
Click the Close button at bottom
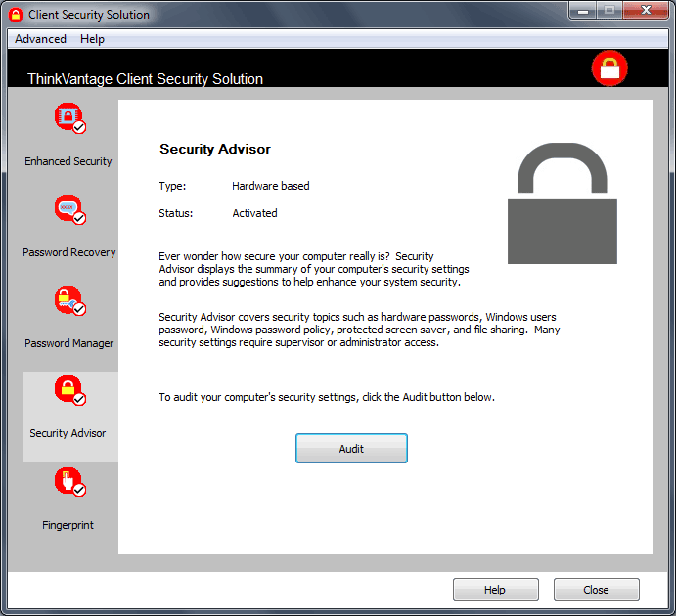tap(596, 590)
